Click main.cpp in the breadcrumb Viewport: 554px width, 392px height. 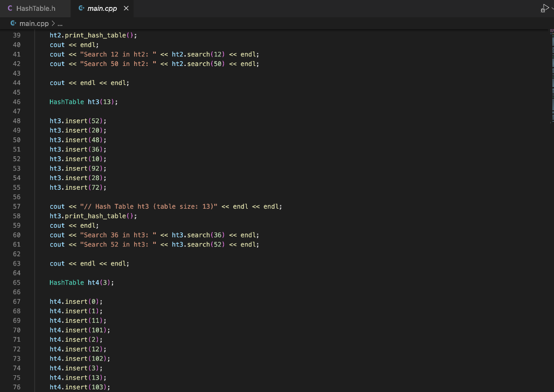click(34, 24)
